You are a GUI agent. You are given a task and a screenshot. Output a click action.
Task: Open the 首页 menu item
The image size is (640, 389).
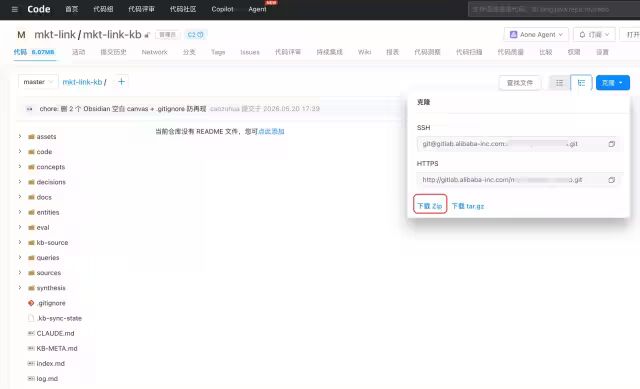72,9
